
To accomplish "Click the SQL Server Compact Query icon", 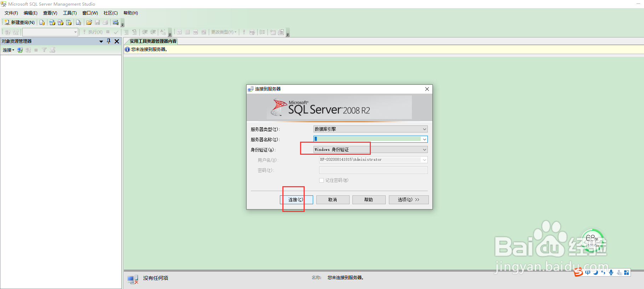I will 79,22.
